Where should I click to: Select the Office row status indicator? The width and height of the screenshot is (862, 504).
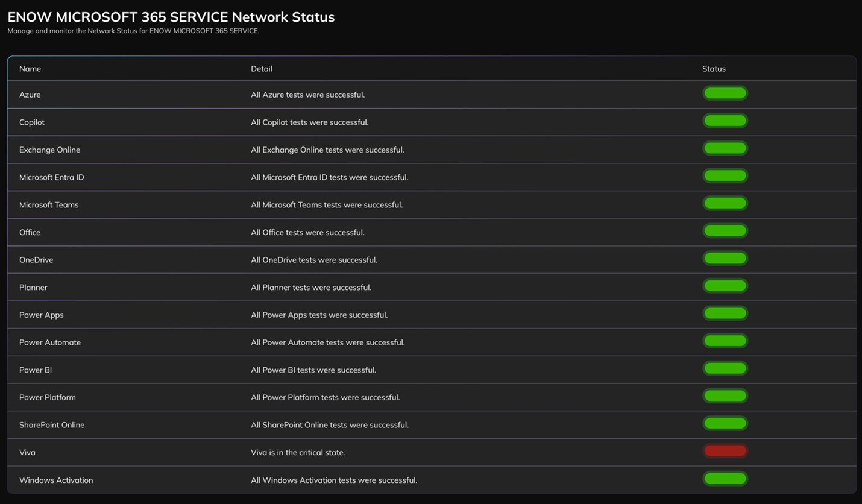(725, 231)
